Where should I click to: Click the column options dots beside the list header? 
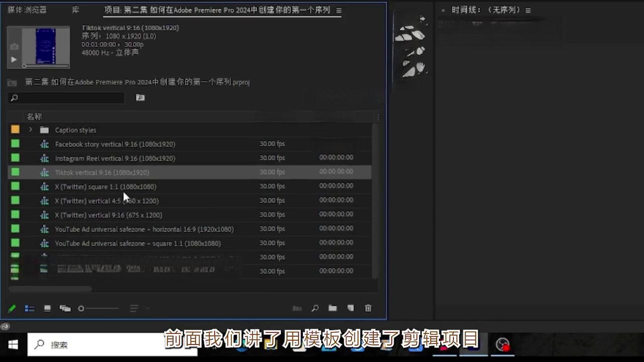point(378,117)
